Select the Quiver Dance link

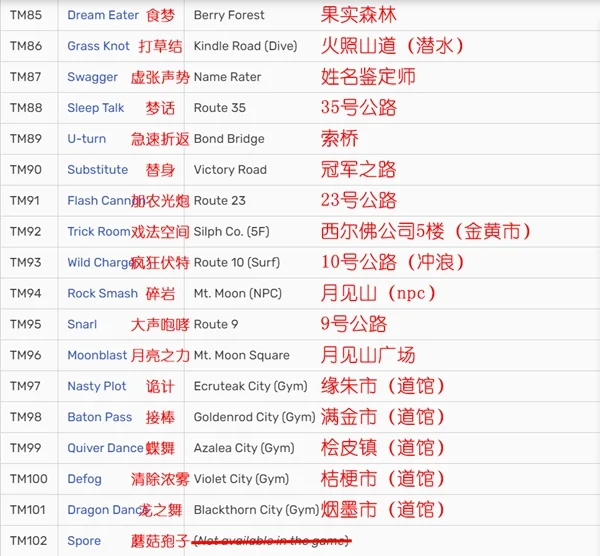pos(106,448)
